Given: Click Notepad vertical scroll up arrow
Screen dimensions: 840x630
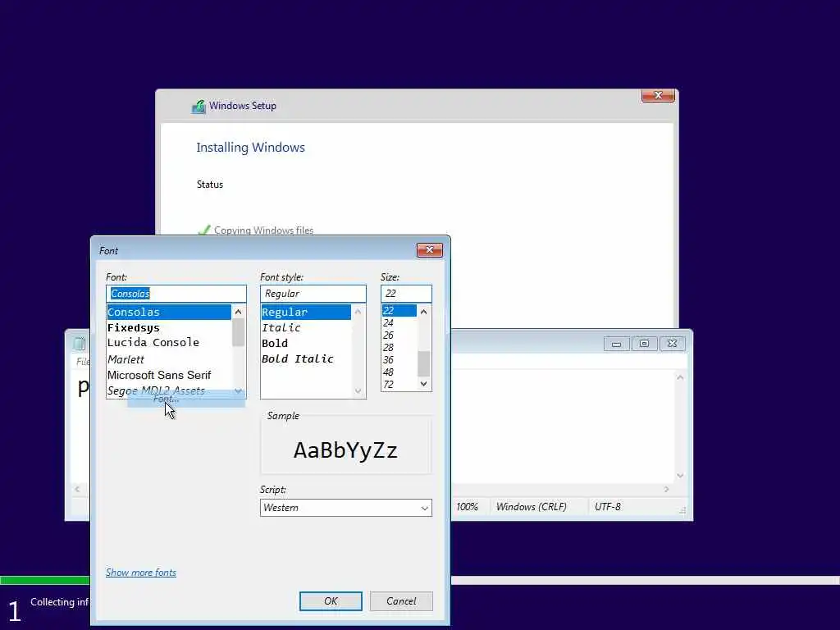Looking at the screenshot, I should tap(680, 377).
